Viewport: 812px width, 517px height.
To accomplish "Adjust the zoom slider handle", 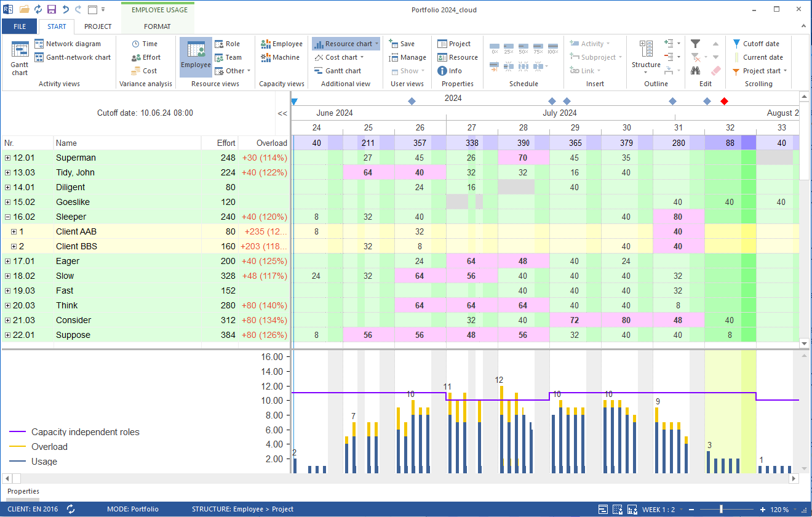I will [722, 510].
